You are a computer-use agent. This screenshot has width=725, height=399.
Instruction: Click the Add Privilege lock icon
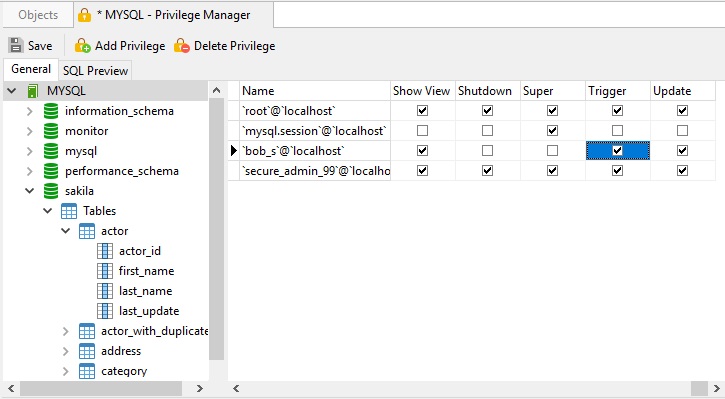(82, 45)
